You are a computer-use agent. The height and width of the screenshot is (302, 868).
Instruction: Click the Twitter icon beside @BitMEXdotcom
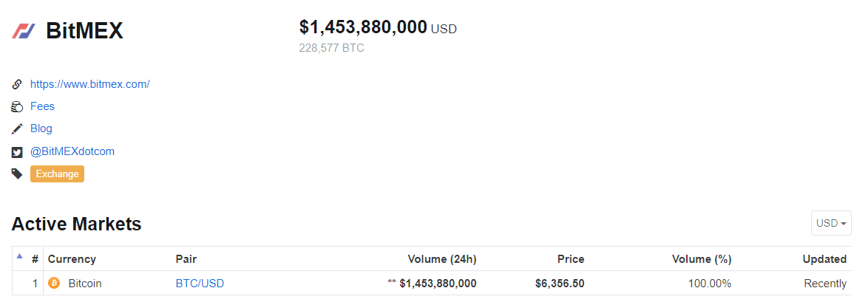(x=17, y=152)
